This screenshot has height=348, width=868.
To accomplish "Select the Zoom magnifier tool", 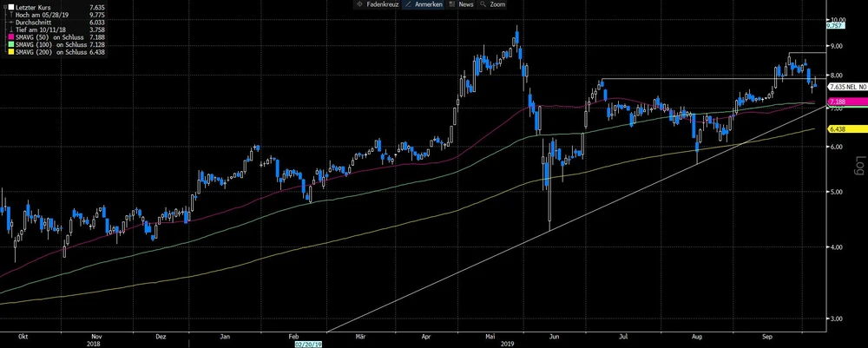I will tap(493, 4).
